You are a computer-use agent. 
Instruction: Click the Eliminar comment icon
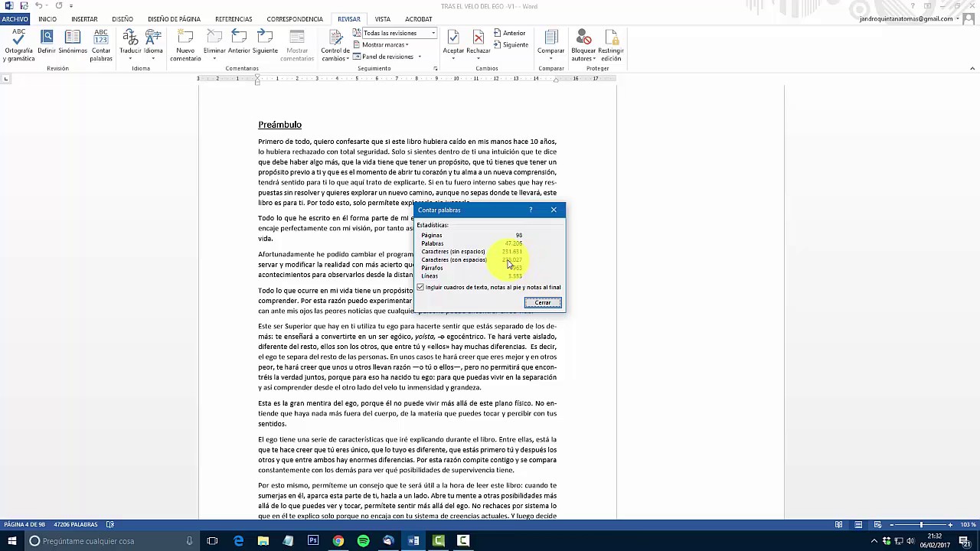pyautogui.click(x=214, y=38)
